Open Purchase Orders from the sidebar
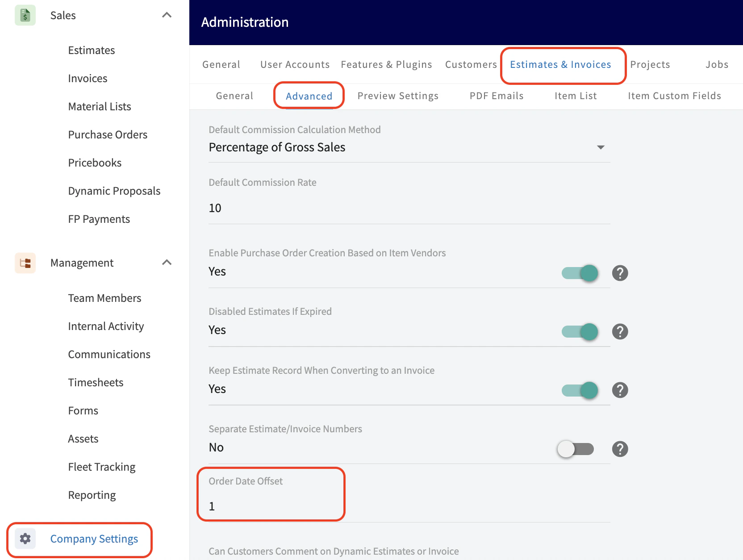The width and height of the screenshot is (743, 560). click(108, 135)
